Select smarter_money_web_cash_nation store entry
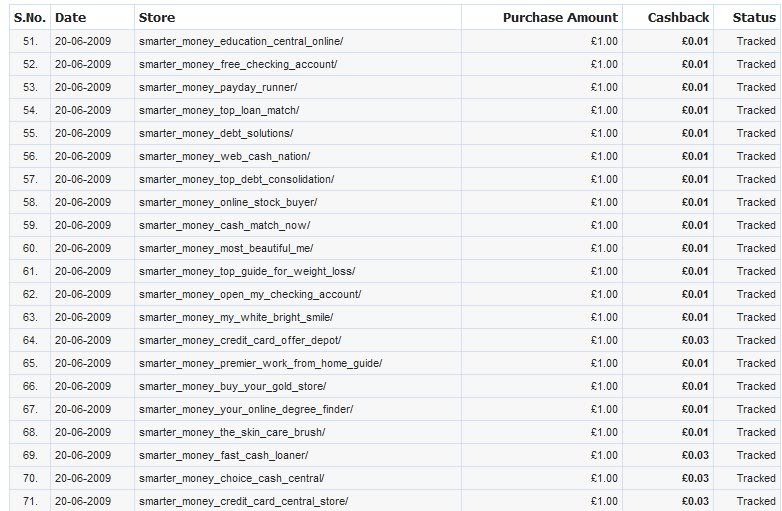Screen dimensions: 782x511 pyautogui.click(x=224, y=156)
